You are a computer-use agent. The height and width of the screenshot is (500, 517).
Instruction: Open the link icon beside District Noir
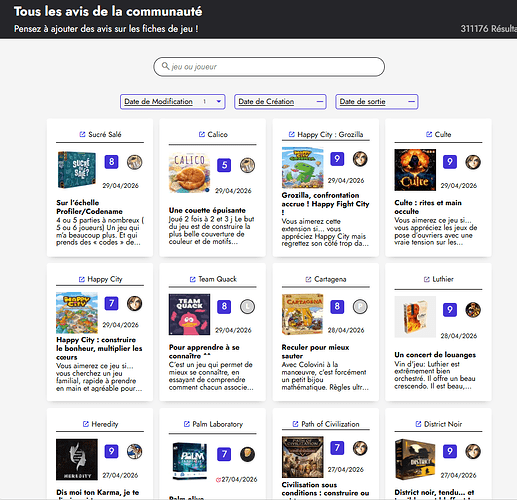tap(418, 424)
